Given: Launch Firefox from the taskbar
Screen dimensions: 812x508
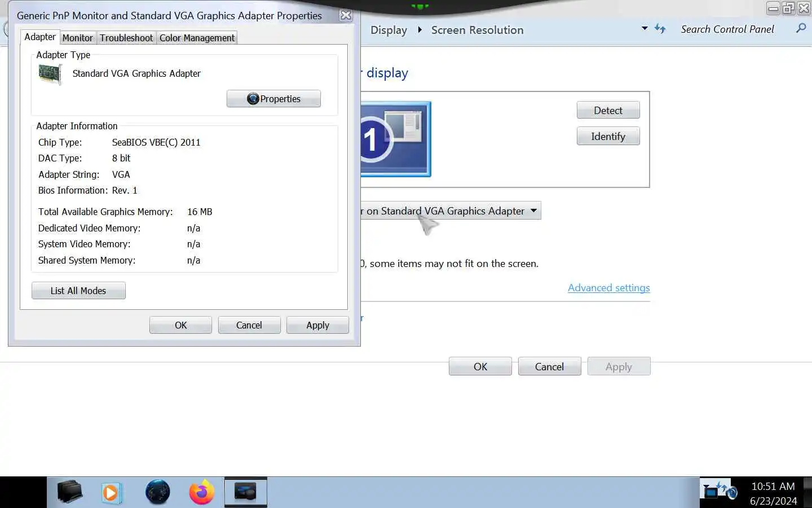Looking at the screenshot, I should (x=202, y=492).
